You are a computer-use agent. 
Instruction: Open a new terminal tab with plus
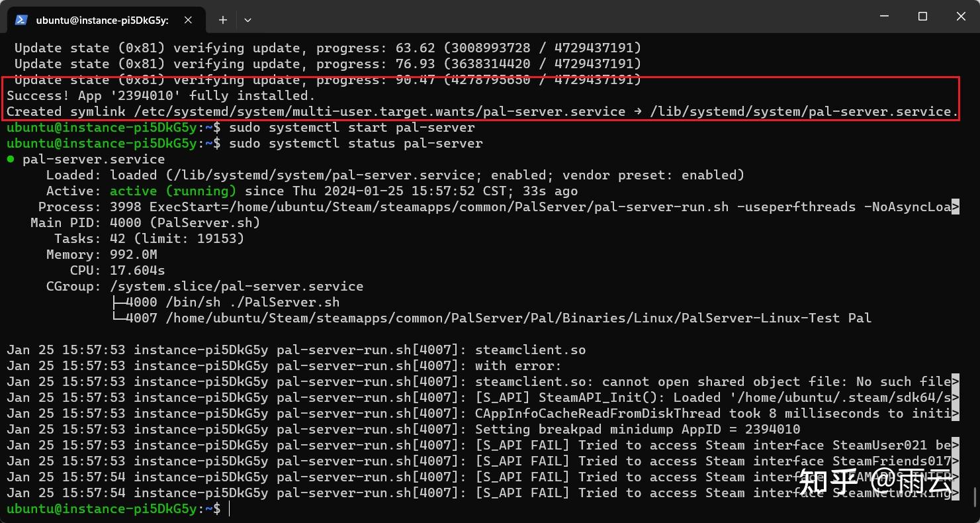click(223, 20)
